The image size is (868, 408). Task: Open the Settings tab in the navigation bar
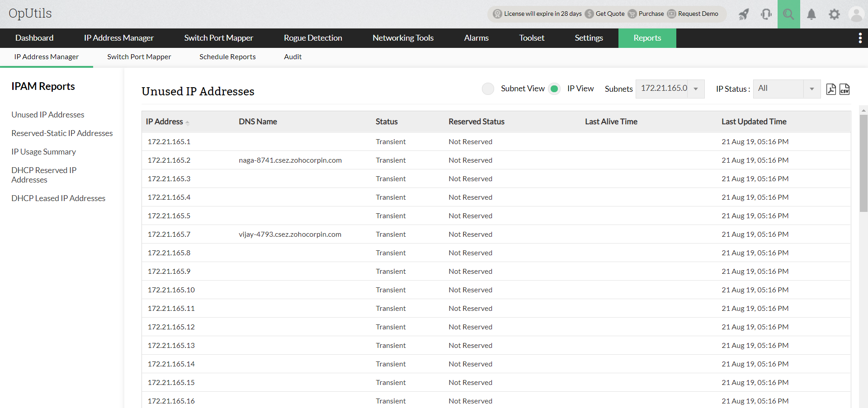pos(589,38)
